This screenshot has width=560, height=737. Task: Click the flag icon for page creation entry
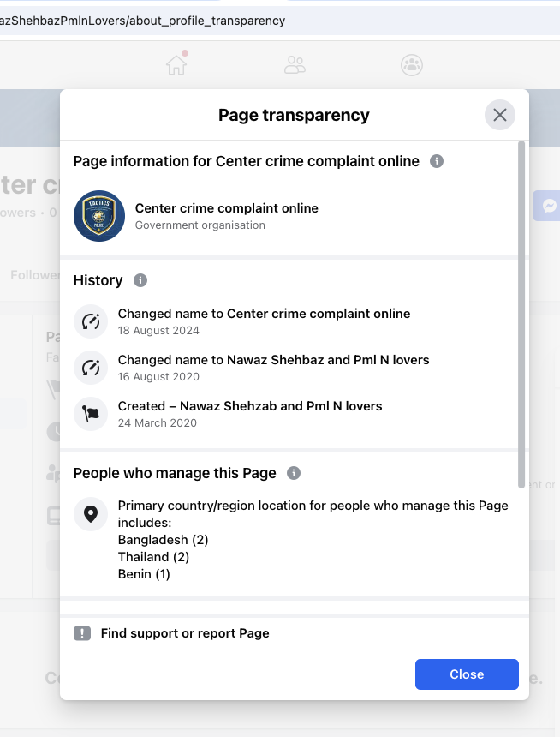(x=91, y=414)
